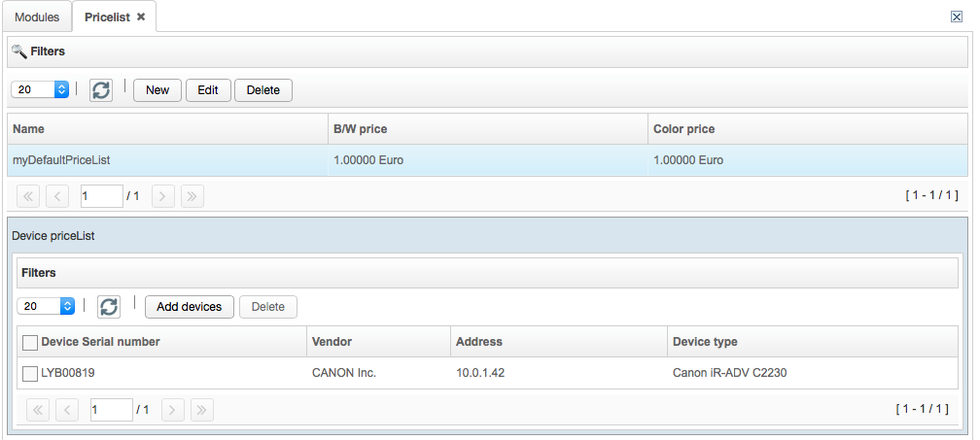The image size is (980, 440).
Task: Switch to the Modules tab
Action: click(x=37, y=17)
